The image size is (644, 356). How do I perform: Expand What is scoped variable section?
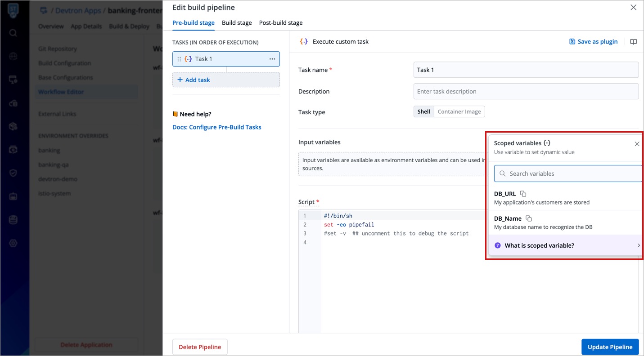point(566,245)
